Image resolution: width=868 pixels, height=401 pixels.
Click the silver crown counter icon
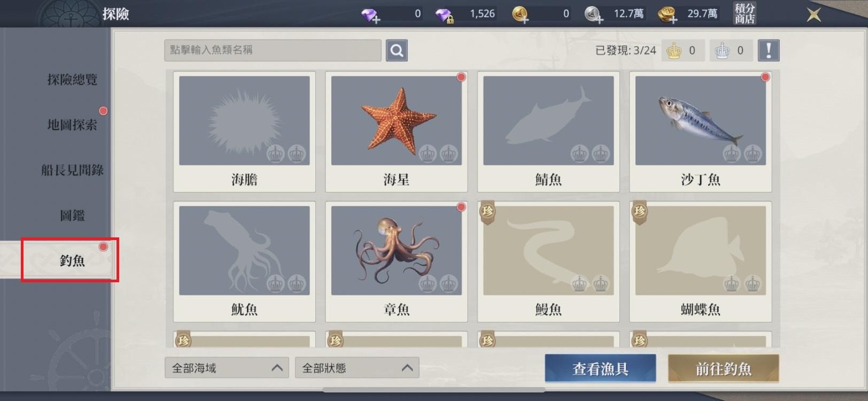point(722,51)
